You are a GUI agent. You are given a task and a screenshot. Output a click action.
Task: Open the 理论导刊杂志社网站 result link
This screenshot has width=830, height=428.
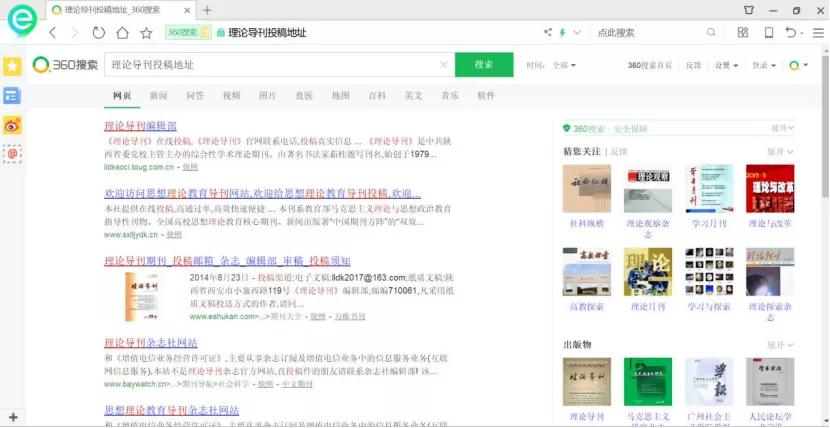click(151, 343)
